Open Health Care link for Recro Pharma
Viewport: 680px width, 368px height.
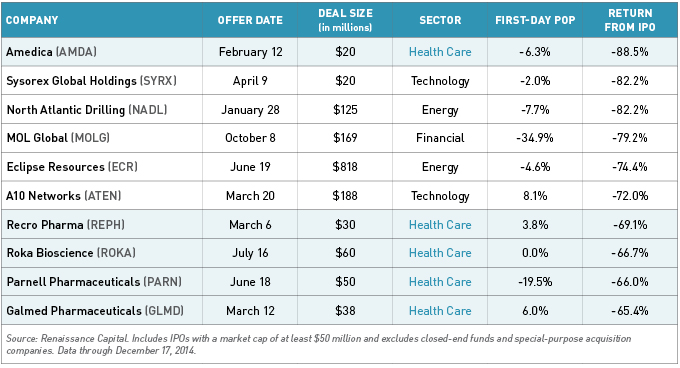(x=440, y=225)
